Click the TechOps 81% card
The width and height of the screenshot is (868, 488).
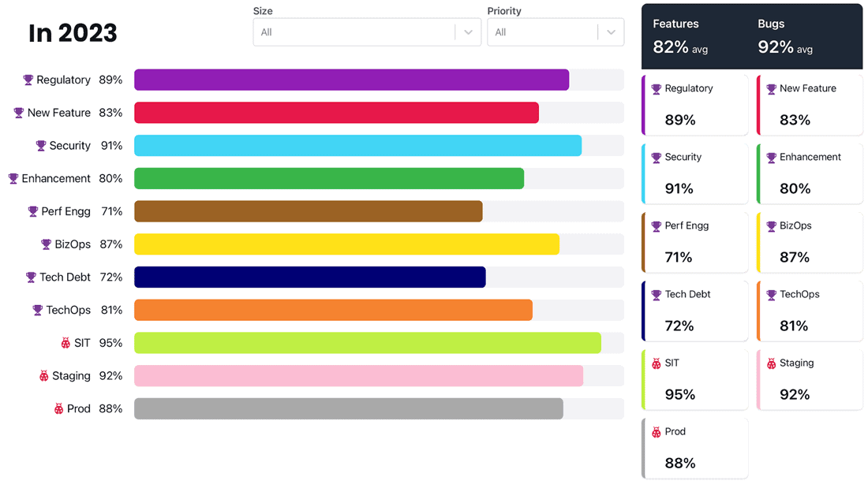pos(810,311)
